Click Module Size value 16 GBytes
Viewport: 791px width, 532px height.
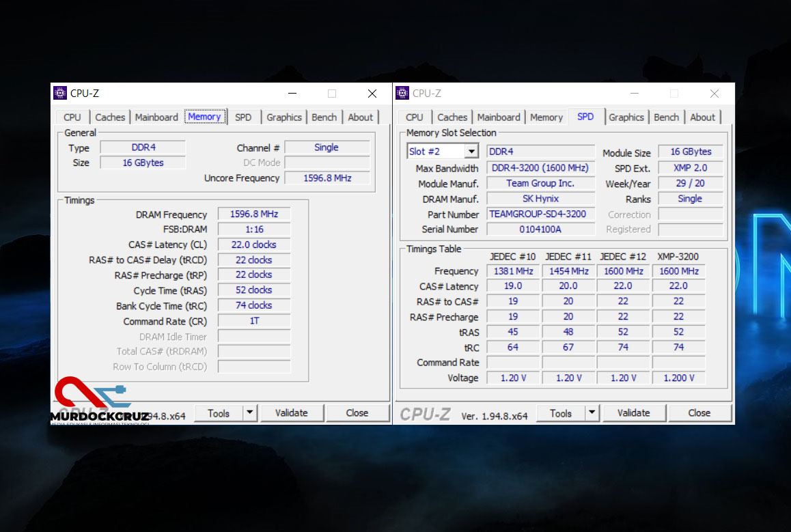coord(690,152)
